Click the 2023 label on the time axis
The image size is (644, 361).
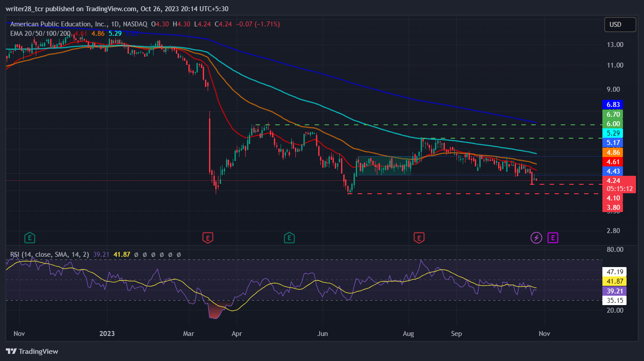click(107, 334)
